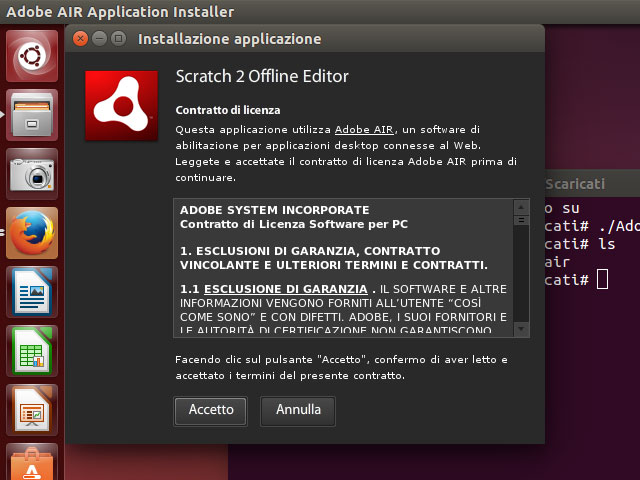This screenshot has width=640, height=480.
Task: Click ADOBE SYSTEM INCORPORATE license heading
Action: (x=275, y=210)
